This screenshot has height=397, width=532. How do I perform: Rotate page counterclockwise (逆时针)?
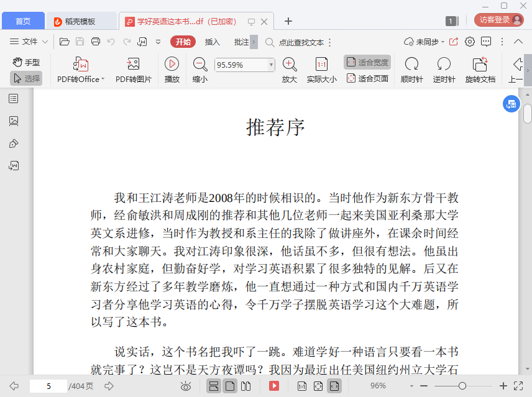pyautogui.click(x=444, y=70)
